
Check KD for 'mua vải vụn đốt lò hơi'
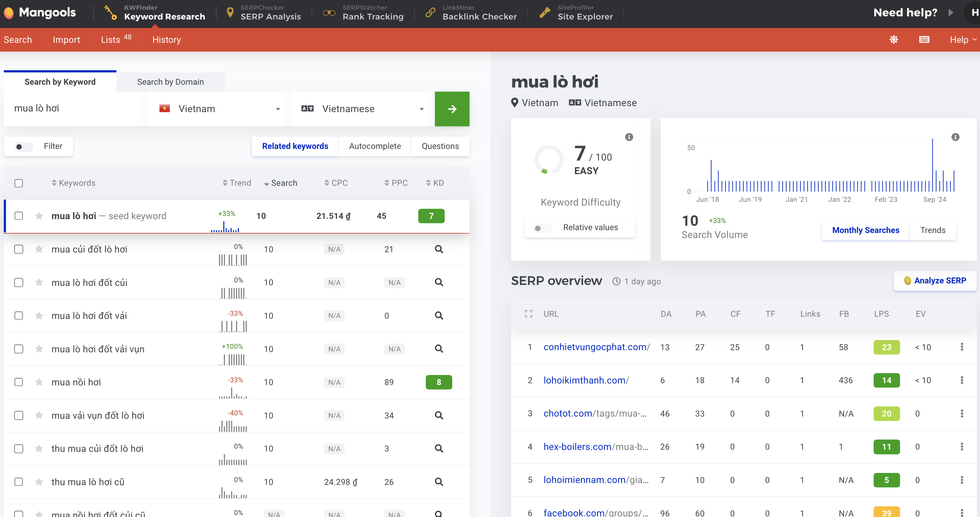click(x=439, y=415)
